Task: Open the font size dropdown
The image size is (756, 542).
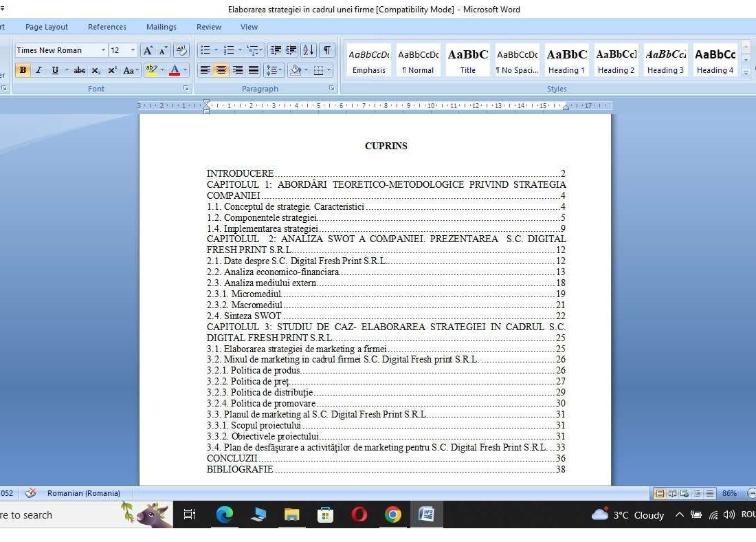Action: (133, 50)
